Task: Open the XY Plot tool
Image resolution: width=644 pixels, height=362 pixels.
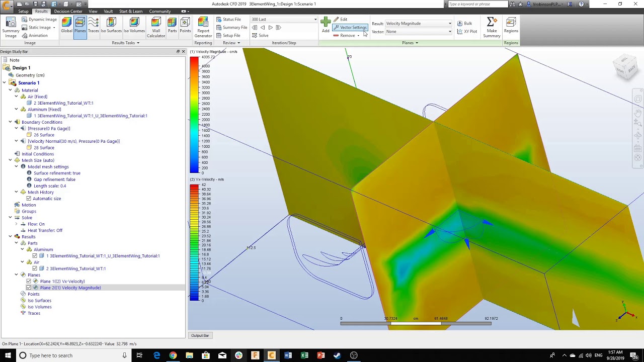Action: 467,32
